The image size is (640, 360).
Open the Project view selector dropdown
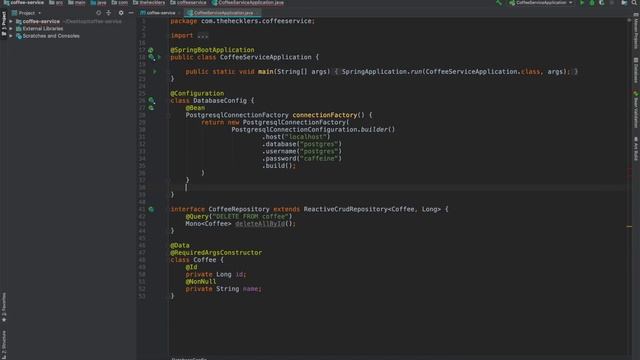pos(27,13)
